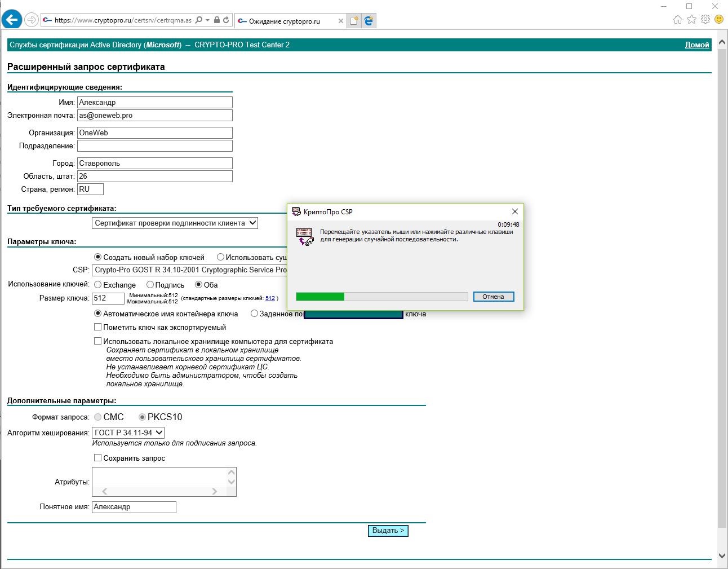Focus the Электронная почта field
Image resolution: width=728 pixels, height=569 pixels.
tap(155, 115)
